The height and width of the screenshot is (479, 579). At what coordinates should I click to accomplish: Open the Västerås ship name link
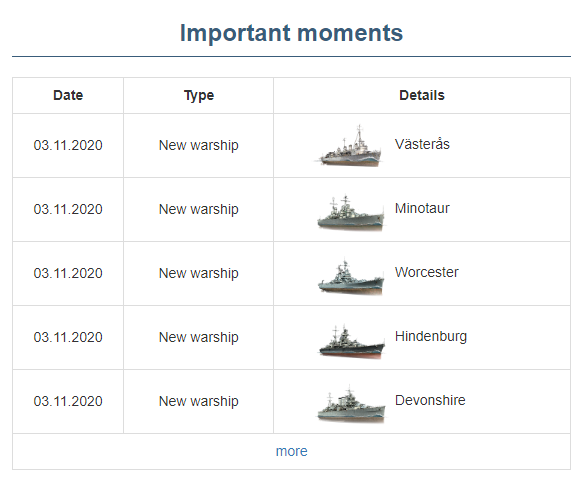422,144
